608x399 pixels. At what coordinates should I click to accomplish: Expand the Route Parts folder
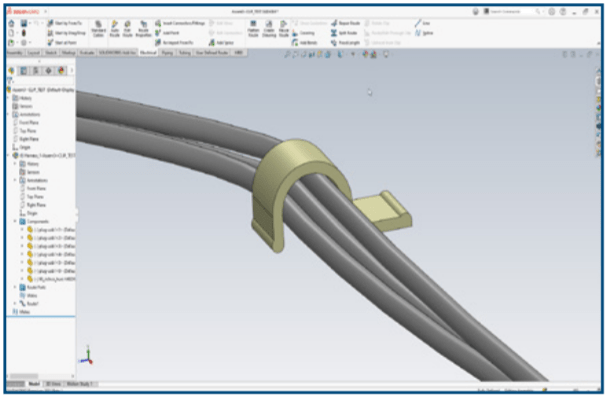click(15, 287)
